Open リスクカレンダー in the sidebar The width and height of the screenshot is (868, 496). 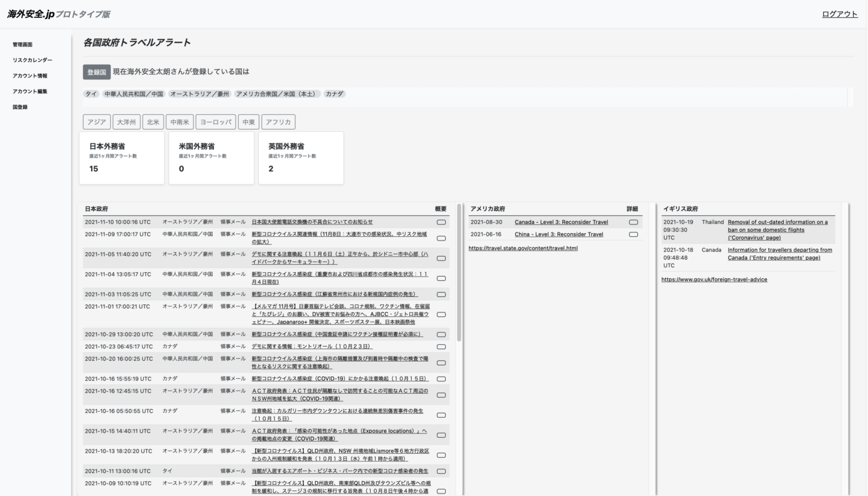32,60
